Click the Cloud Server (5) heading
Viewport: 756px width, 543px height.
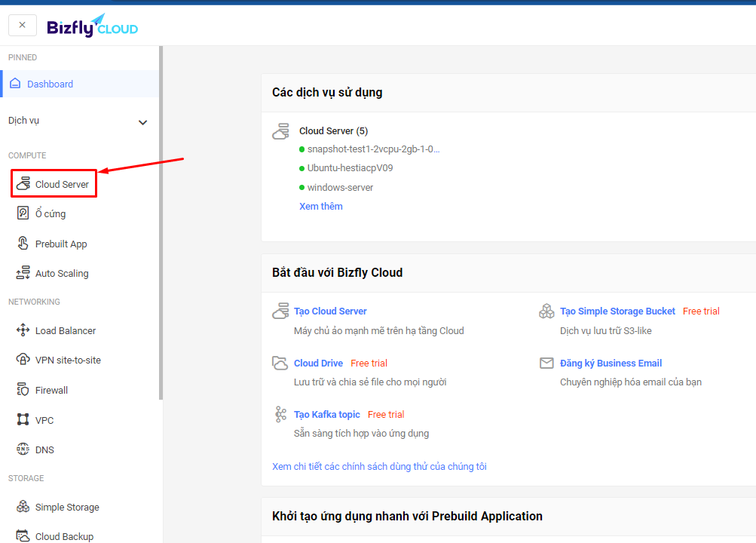pos(334,131)
